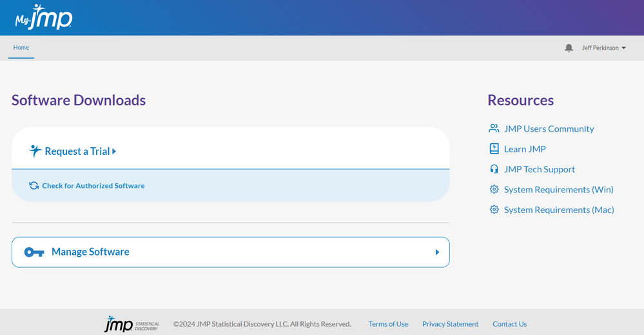Open Manage Software panel
Image resolution: width=644 pixels, height=335 pixels.
230,252
